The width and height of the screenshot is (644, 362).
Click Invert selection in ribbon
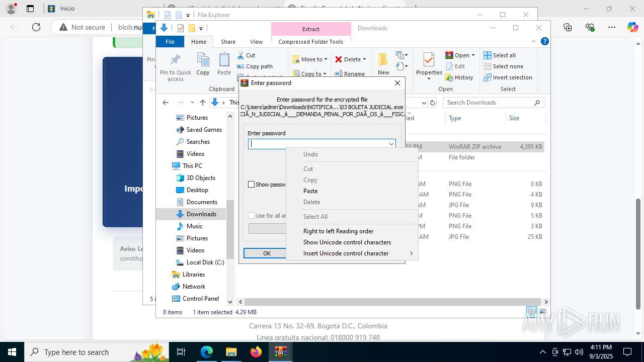click(x=508, y=77)
